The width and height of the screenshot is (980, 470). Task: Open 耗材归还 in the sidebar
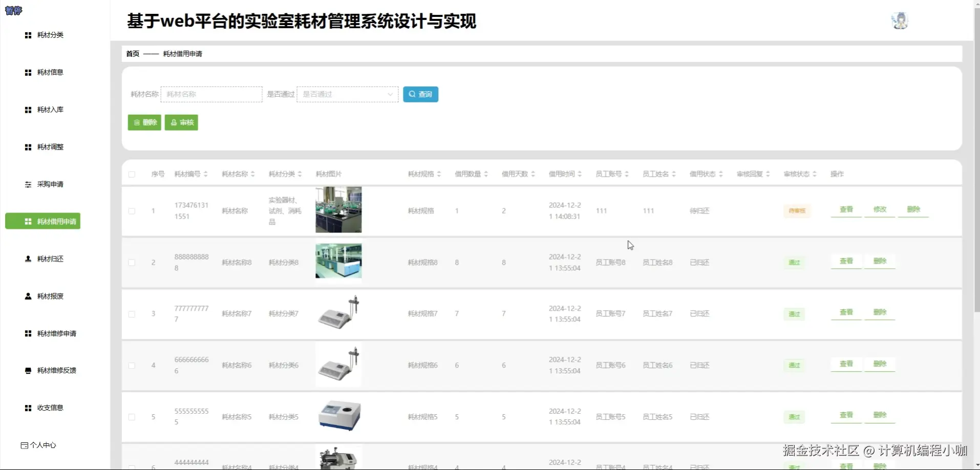coord(50,259)
